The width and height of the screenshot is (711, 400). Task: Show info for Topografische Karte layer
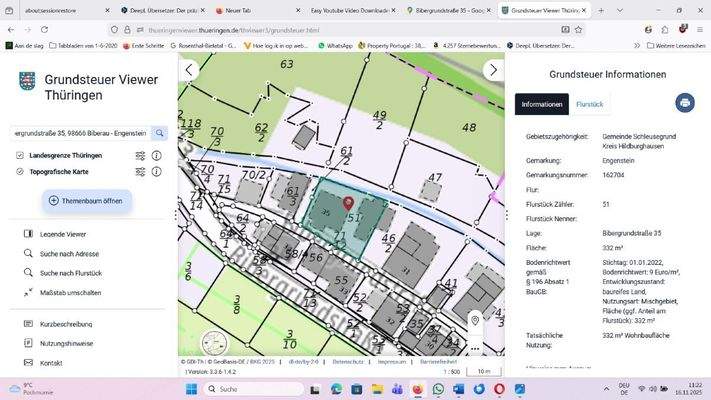click(x=157, y=172)
